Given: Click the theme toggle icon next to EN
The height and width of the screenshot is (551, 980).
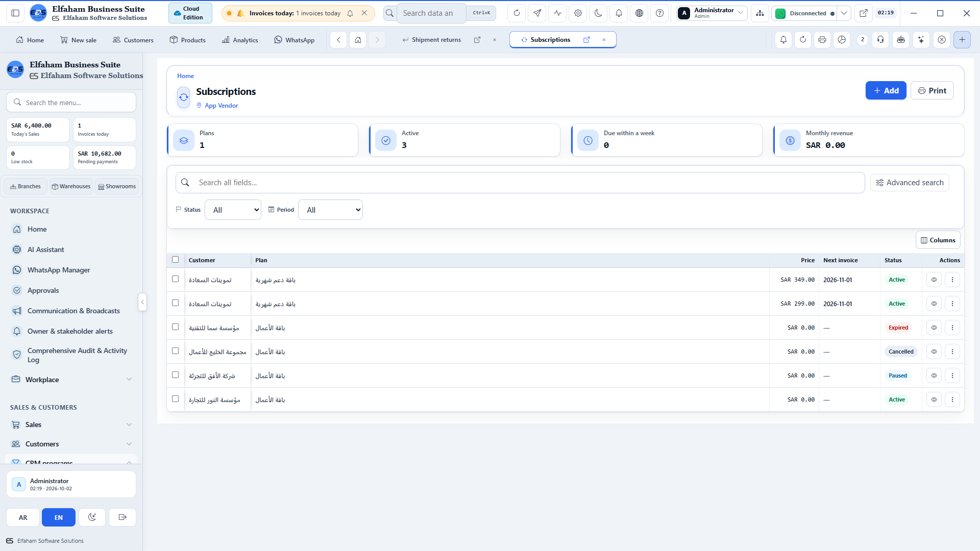Looking at the screenshot, I should pyautogui.click(x=92, y=517).
